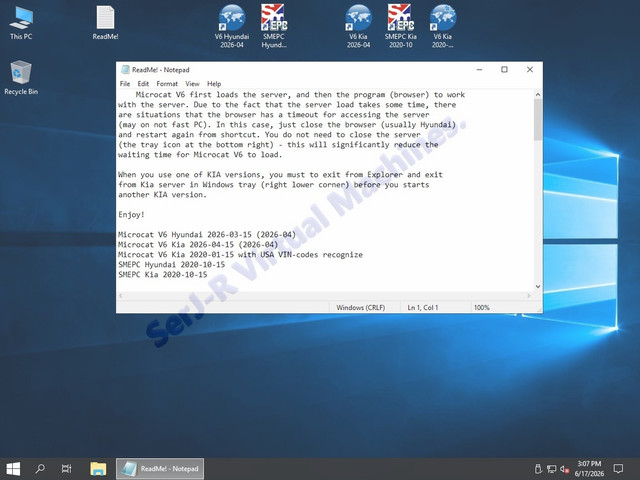Click the line "SMEPC Hyundai 2020-10-15"
This screenshot has width=640, height=480.
pos(171,264)
